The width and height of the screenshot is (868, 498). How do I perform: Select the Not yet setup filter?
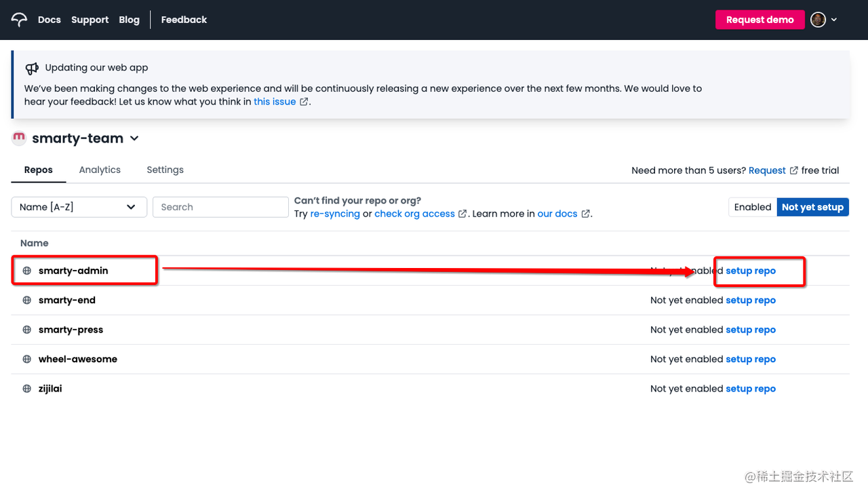[812, 207]
